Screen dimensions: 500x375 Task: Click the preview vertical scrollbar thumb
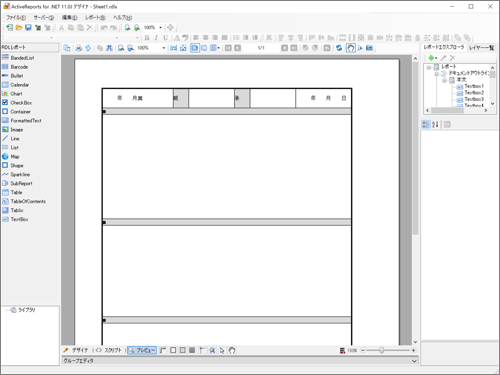tap(415, 148)
